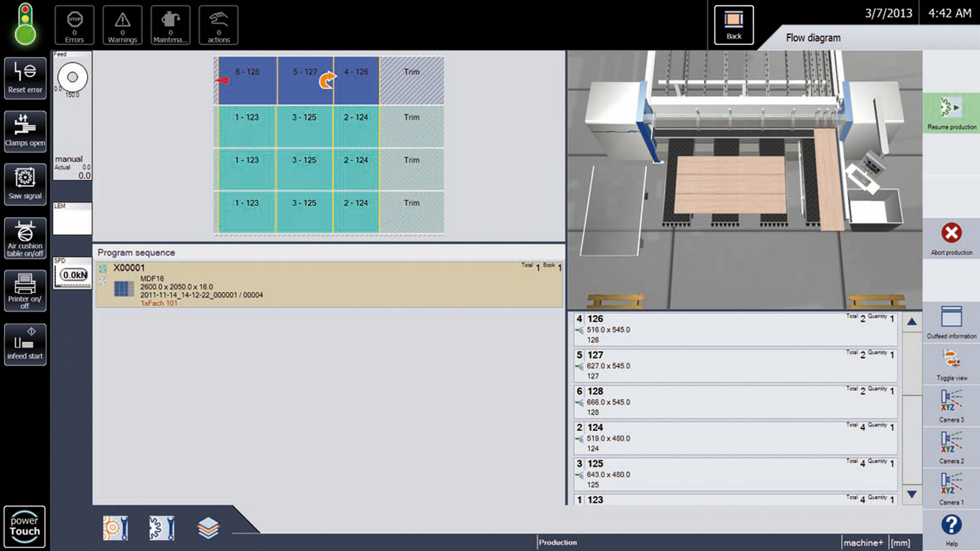The height and width of the screenshot is (551, 980).
Task: Resume production from the right panel
Action: 951,113
